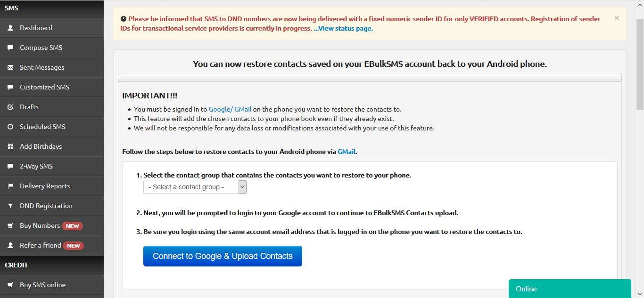The image size is (644, 298).
Task: Click Connect to Google & Upload Contacts
Action: [x=223, y=256]
